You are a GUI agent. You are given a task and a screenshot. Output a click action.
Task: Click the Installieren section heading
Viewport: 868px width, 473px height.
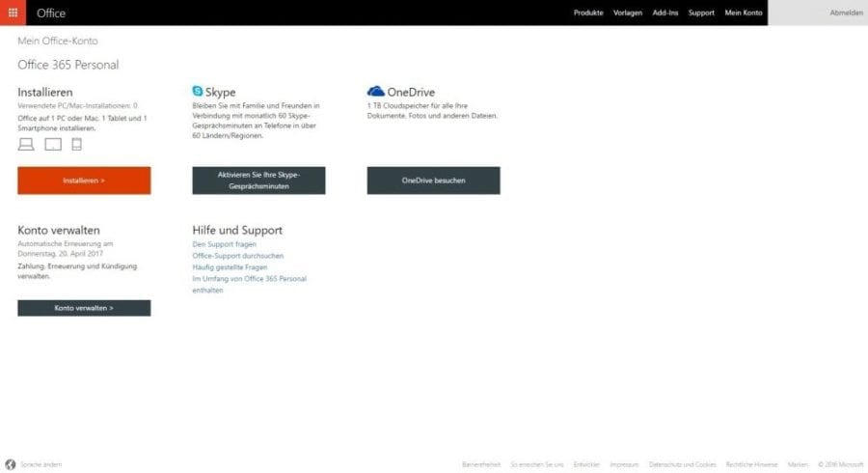tap(44, 92)
